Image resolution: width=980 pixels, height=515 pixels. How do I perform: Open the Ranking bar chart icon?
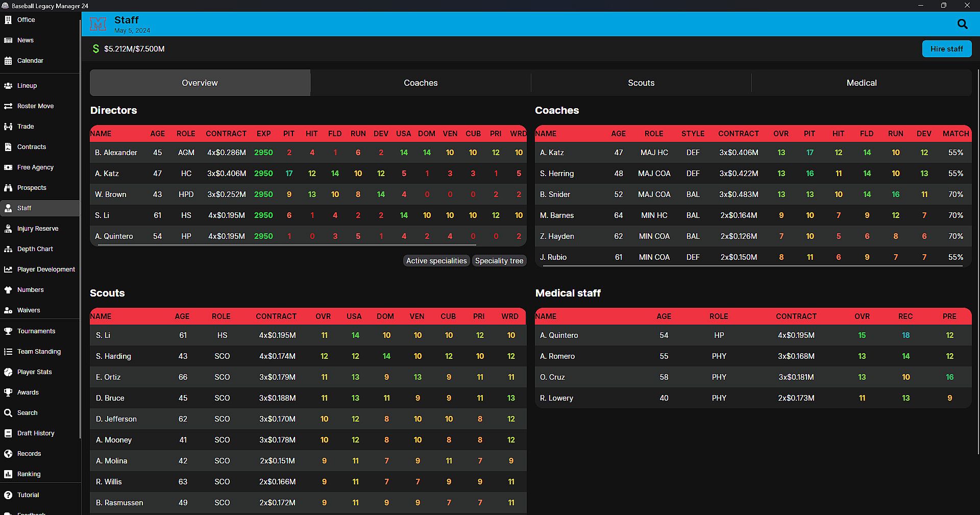pos(8,474)
